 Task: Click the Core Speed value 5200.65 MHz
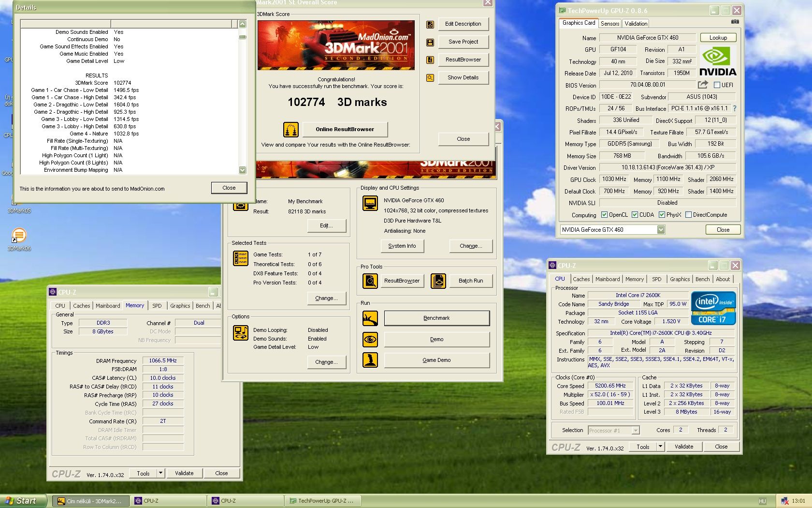[x=610, y=386]
